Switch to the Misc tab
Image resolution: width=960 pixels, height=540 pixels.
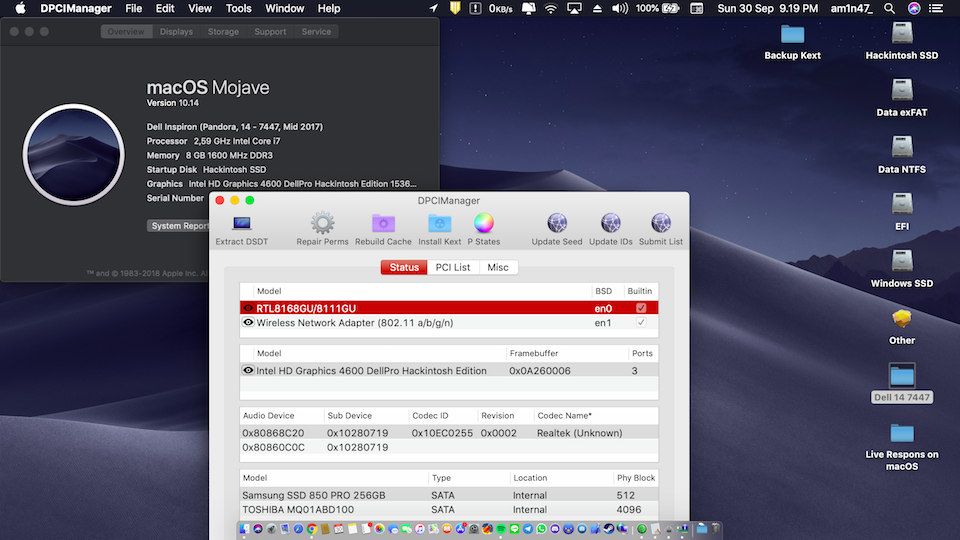pos(498,267)
